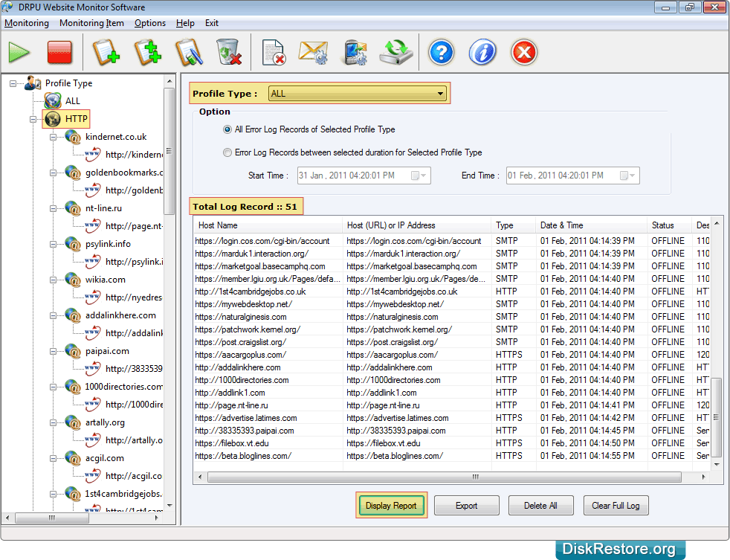Stop monitoring with the red square icon
Screen dimensions: 730x560
tap(59, 52)
